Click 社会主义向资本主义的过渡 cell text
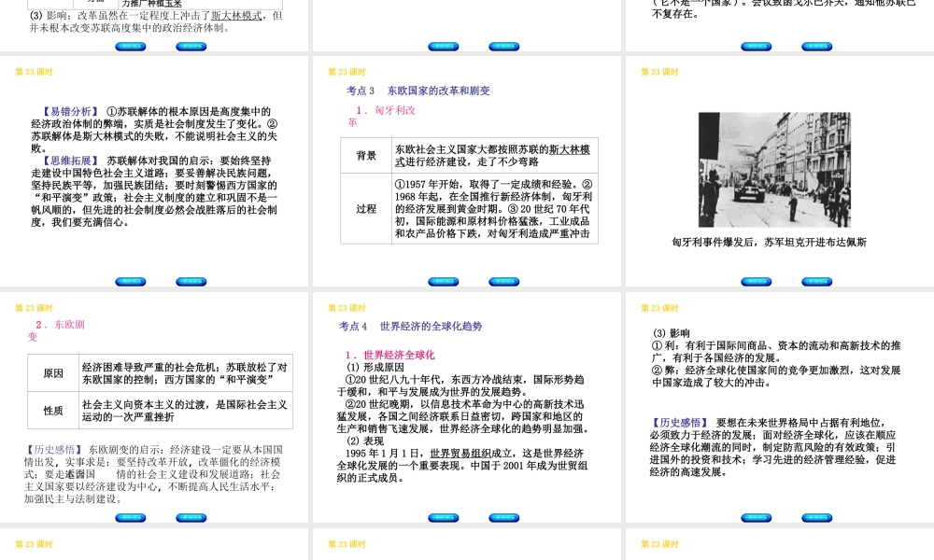934x560 pixels. [185, 411]
